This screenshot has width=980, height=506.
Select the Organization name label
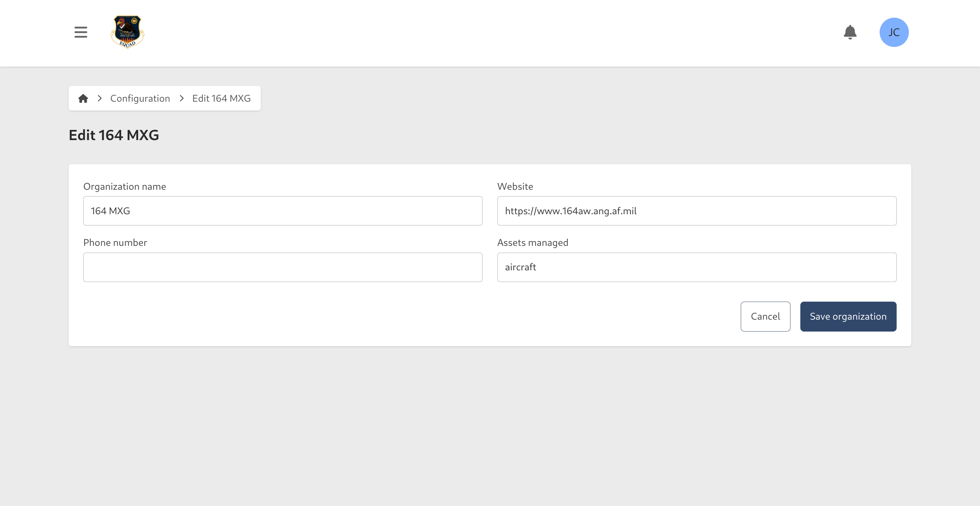click(125, 186)
